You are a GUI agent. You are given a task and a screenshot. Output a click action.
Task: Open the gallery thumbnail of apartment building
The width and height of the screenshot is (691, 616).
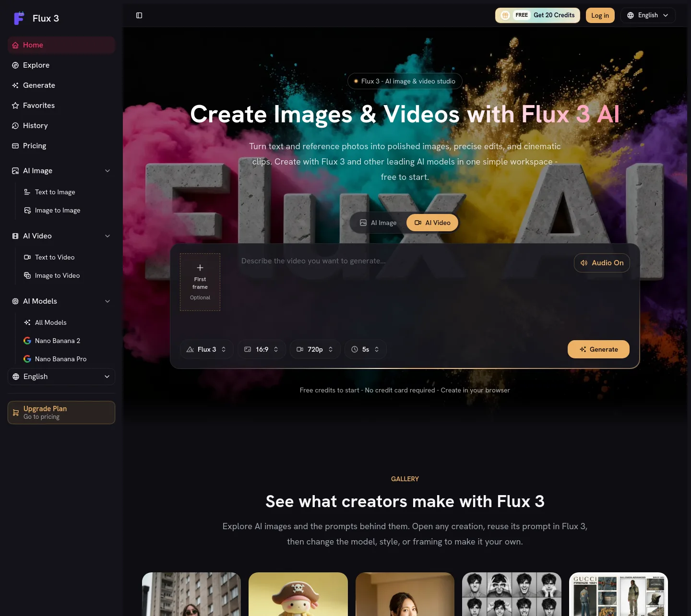pos(191,594)
